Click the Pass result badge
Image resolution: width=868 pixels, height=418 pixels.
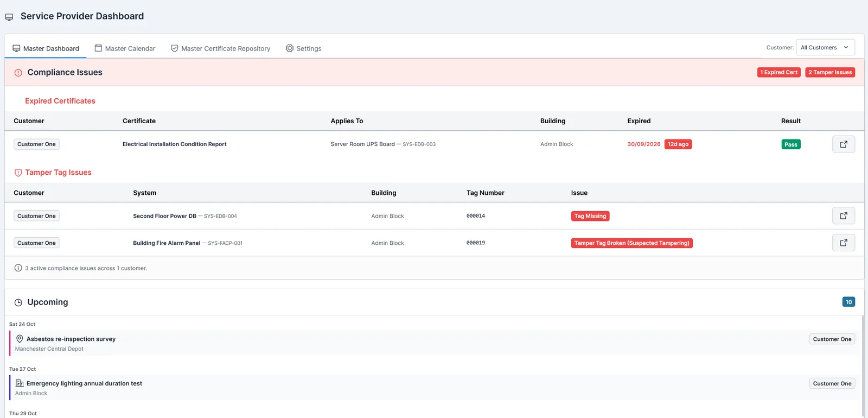(x=791, y=144)
